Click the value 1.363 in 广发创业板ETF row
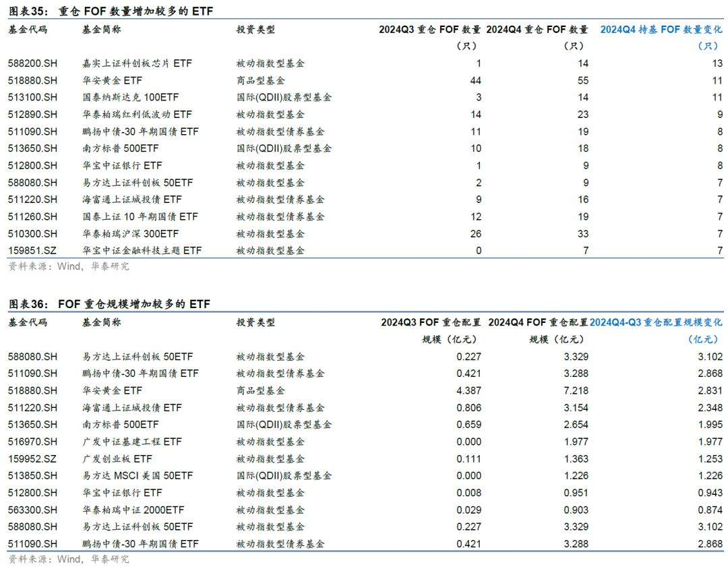 [576, 459]
